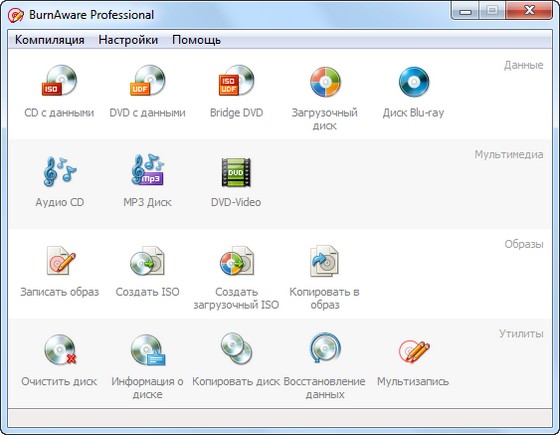Select the Bridge DVD ISO/UDF icon
Image resolution: width=560 pixels, height=435 pixels.
coord(236,80)
